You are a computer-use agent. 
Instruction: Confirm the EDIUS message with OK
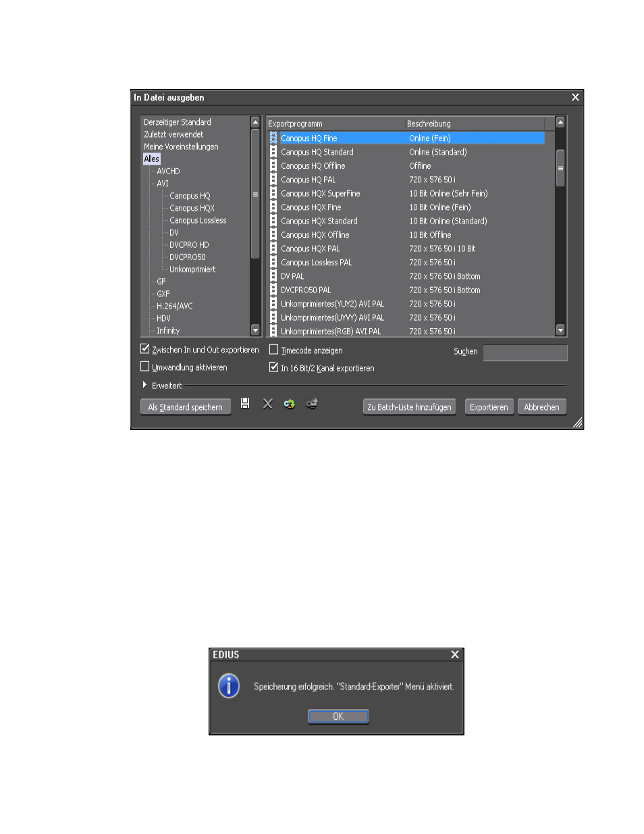pyautogui.click(x=338, y=716)
